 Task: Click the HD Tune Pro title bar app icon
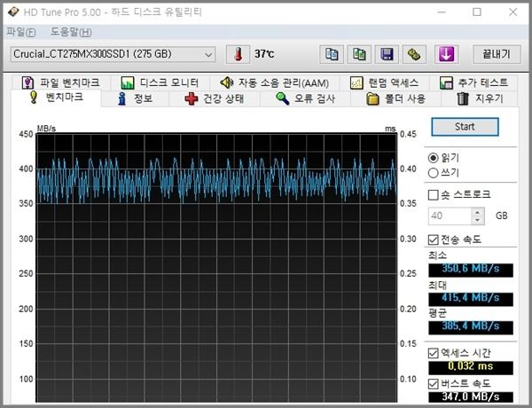pos(13,12)
